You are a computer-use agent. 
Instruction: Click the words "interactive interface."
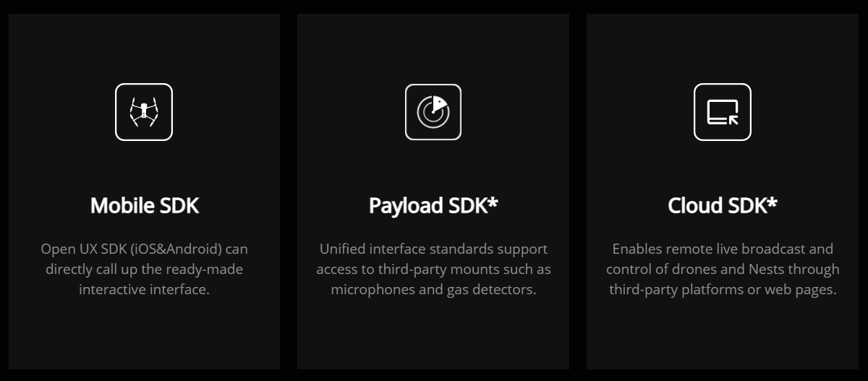tap(144, 290)
